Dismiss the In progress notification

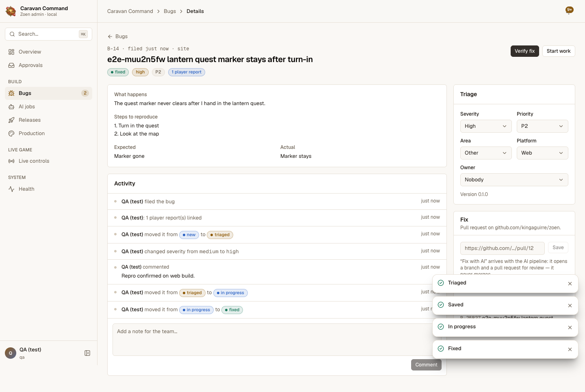(570, 327)
